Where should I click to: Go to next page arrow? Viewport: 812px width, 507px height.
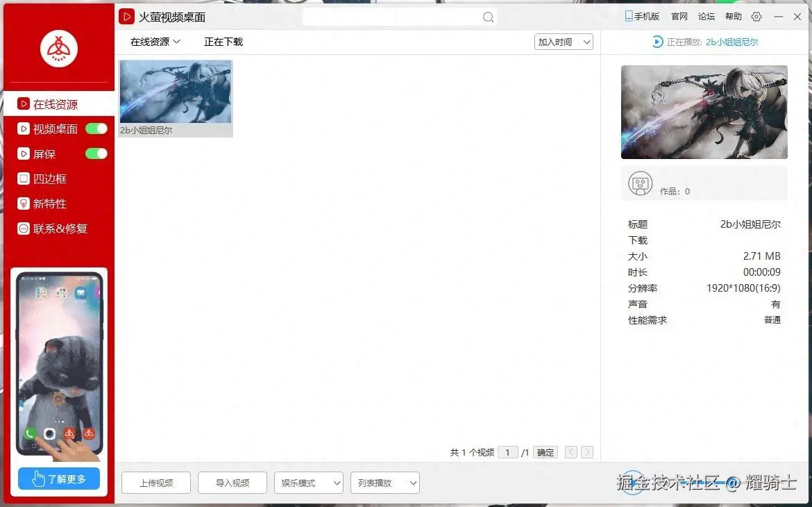tap(587, 452)
